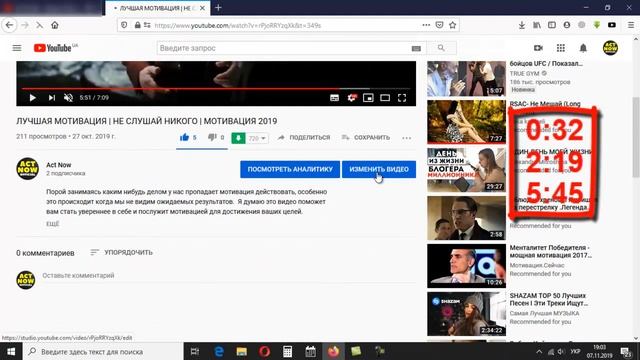Viewport: 640px width, 360px height.
Task: Click the address bar URL
Action: [238, 25]
